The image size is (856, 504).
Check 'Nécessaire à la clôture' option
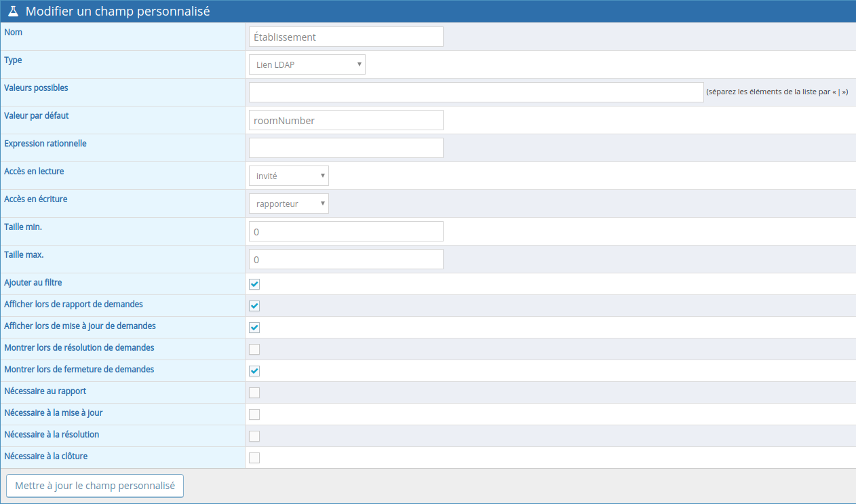pos(254,458)
